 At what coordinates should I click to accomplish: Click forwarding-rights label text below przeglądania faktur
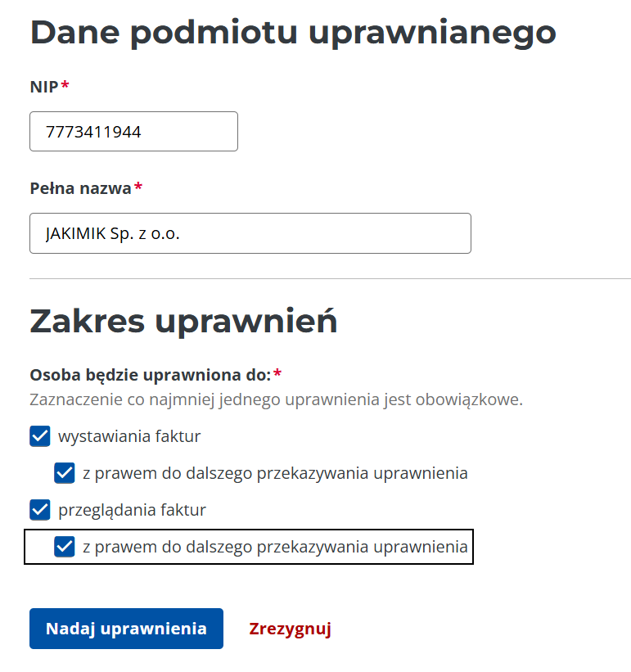[x=275, y=547]
